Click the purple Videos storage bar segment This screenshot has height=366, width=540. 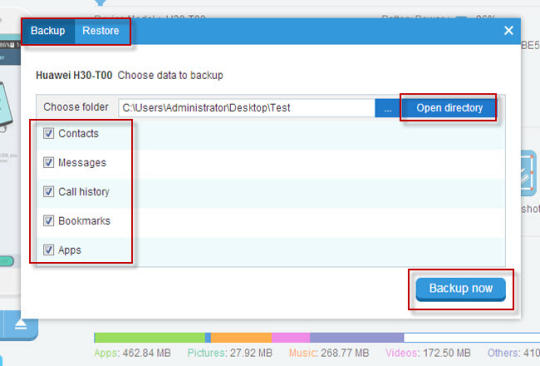click(x=357, y=338)
